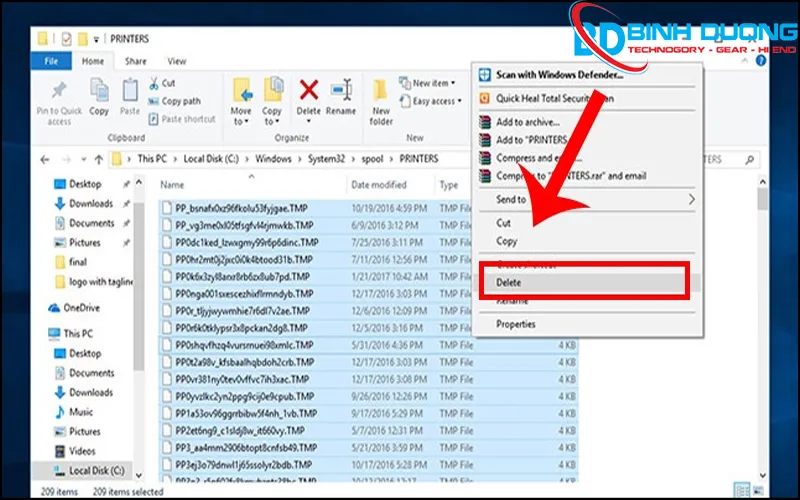This screenshot has width=800, height=500.
Task: Click Windows in the address breadcrumb
Action: pos(273,159)
